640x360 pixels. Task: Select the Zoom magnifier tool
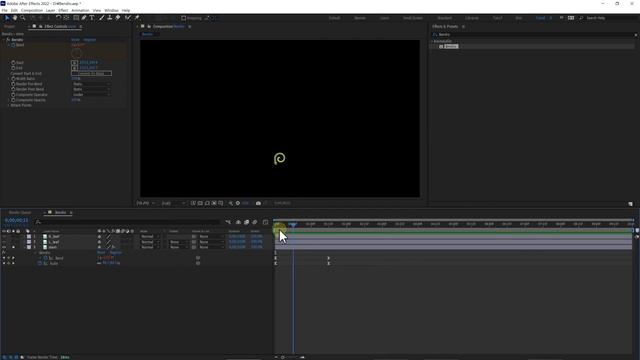[x=23, y=18]
